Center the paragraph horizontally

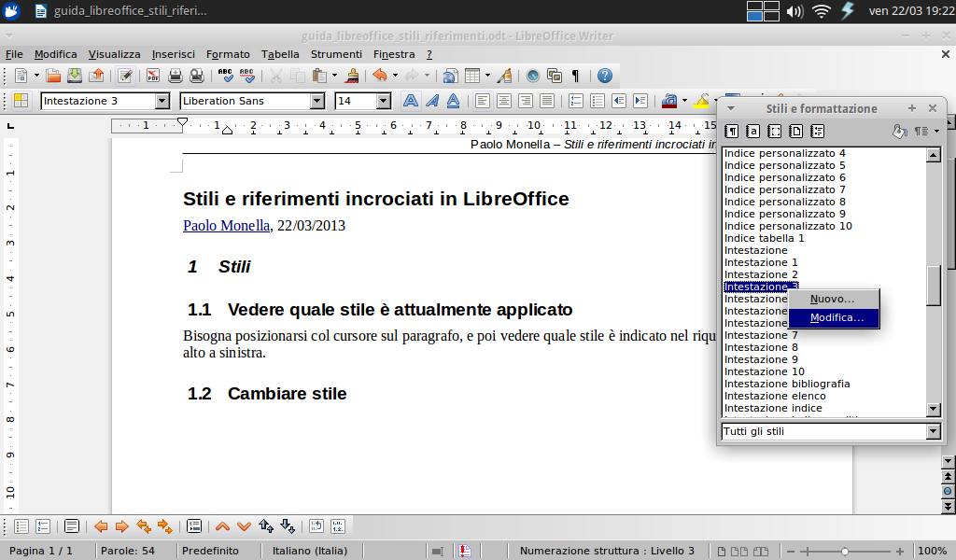click(503, 101)
